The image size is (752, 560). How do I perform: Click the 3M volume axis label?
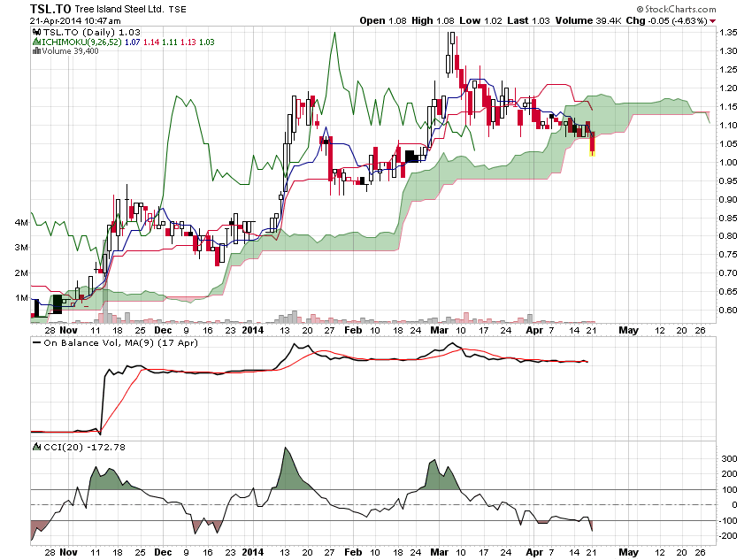pyautogui.click(x=21, y=248)
